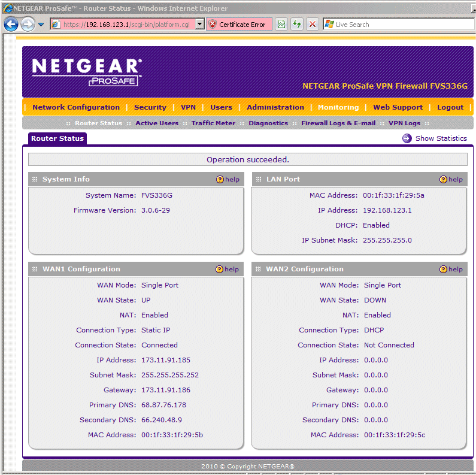The width and height of the screenshot is (476, 475).
Task: Click the Logout menu item
Action: click(x=450, y=107)
